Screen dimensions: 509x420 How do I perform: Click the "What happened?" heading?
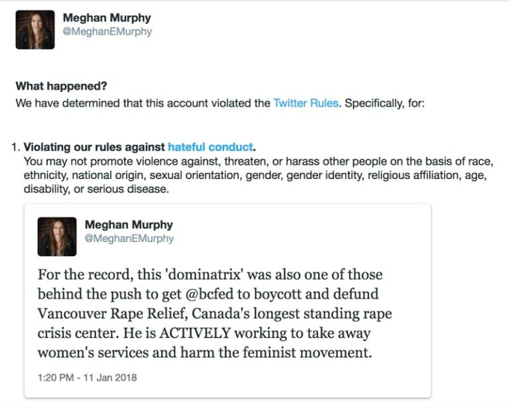(57, 86)
